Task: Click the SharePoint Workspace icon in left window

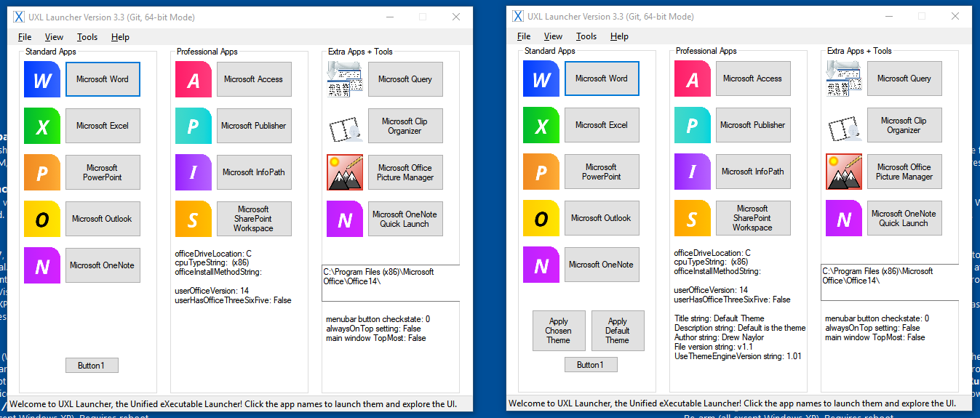Action: (194, 219)
